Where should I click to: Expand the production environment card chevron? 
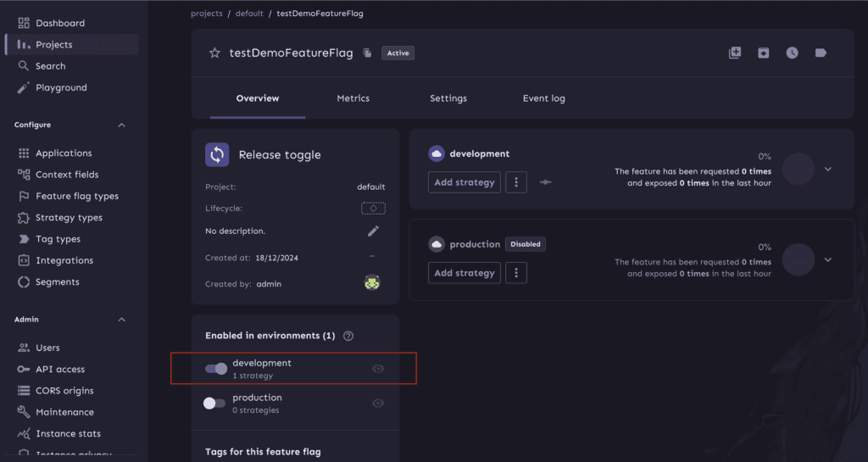point(828,259)
